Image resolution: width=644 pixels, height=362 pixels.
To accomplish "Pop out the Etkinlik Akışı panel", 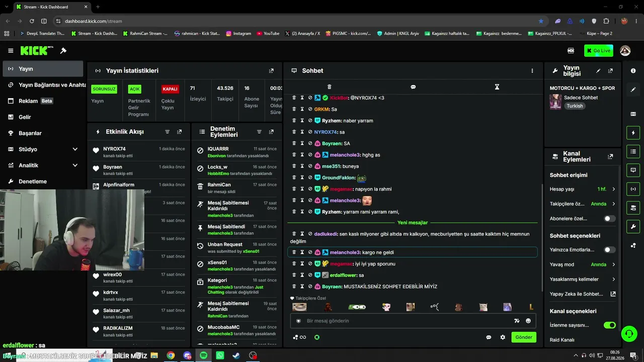I will (179, 132).
